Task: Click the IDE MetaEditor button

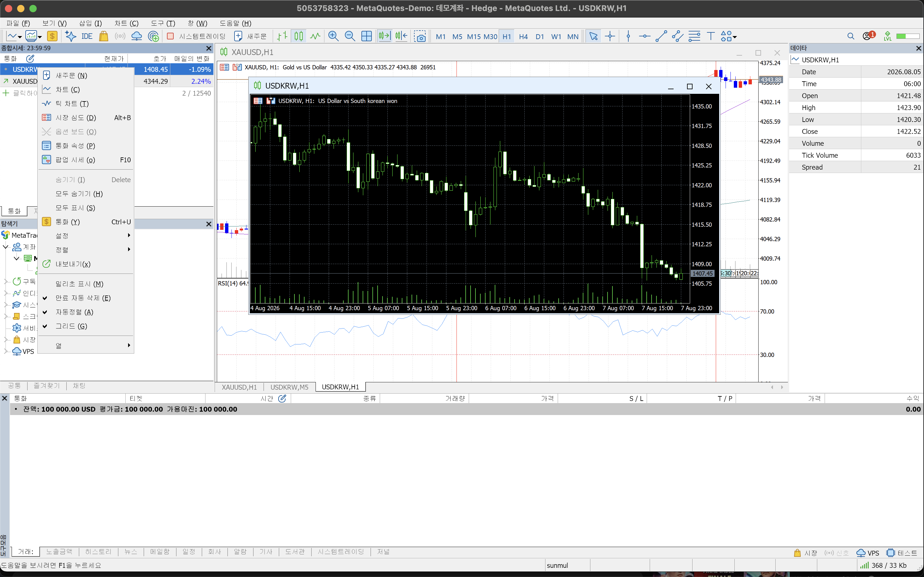Action: pyautogui.click(x=87, y=36)
